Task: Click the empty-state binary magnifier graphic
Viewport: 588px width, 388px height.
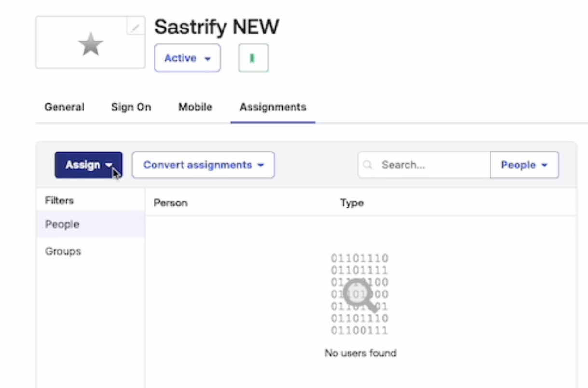Action: pyautogui.click(x=360, y=294)
